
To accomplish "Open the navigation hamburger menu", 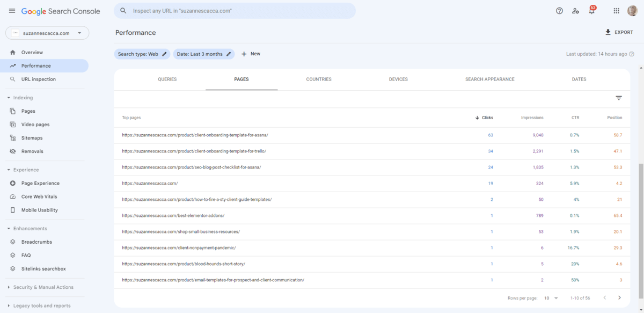I will coord(12,11).
